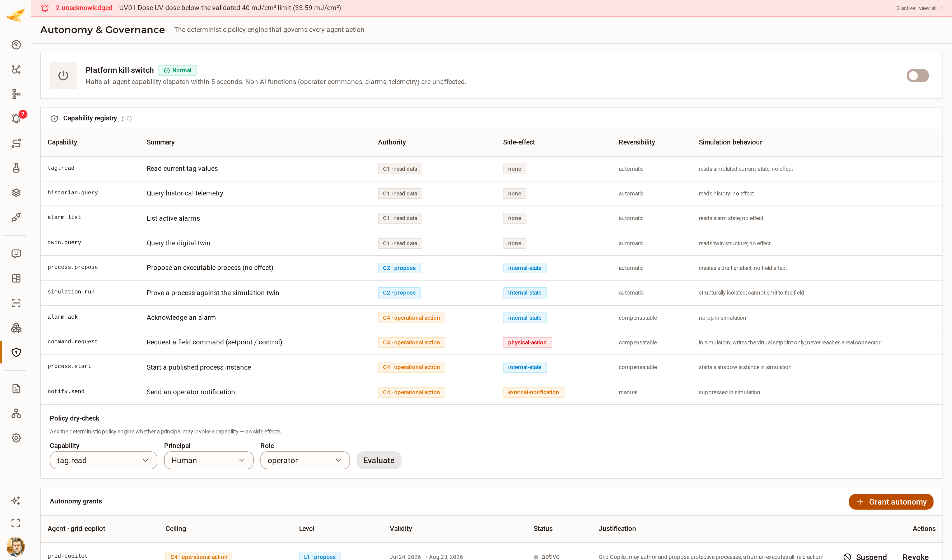Select the notify.send capability name

66,391
